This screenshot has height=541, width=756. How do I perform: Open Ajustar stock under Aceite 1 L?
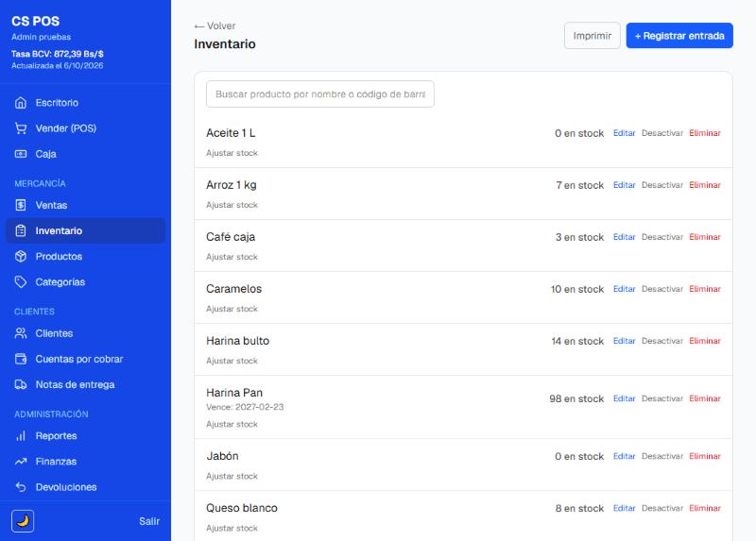click(x=232, y=153)
